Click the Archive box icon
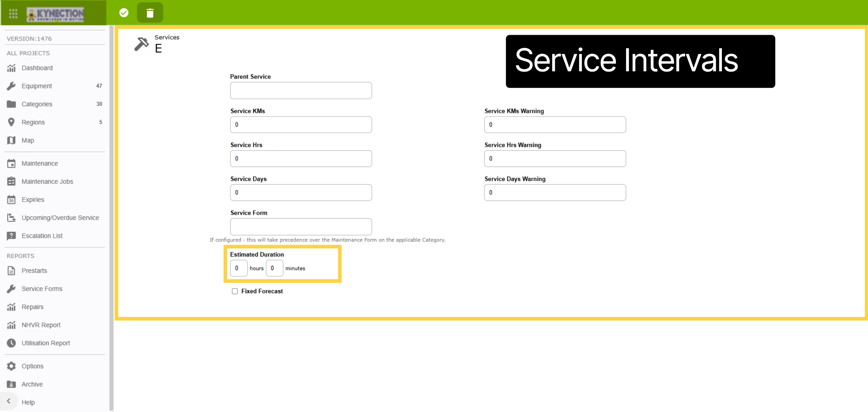The height and width of the screenshot is (412, 868). tap(12, 384)
